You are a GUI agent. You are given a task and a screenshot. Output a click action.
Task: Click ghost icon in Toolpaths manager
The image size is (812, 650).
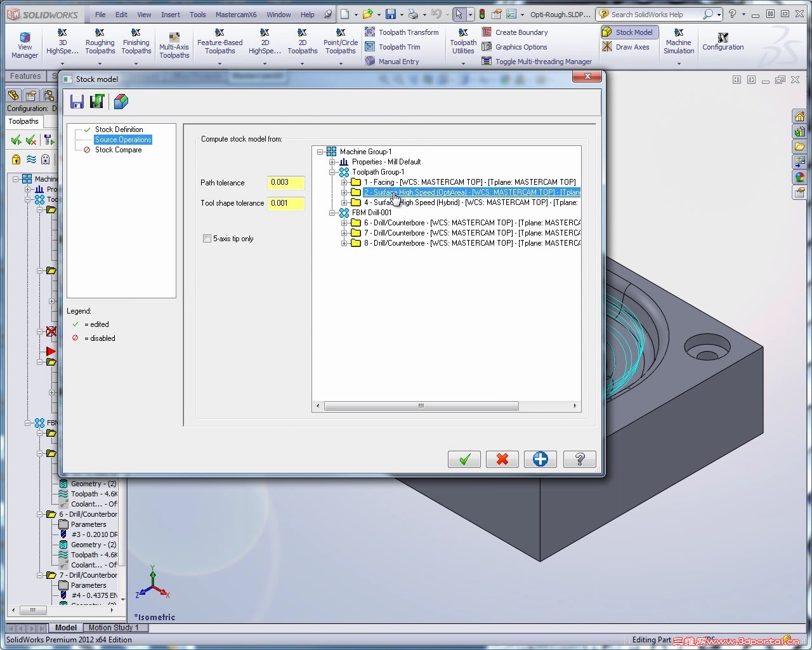point(45,159)
